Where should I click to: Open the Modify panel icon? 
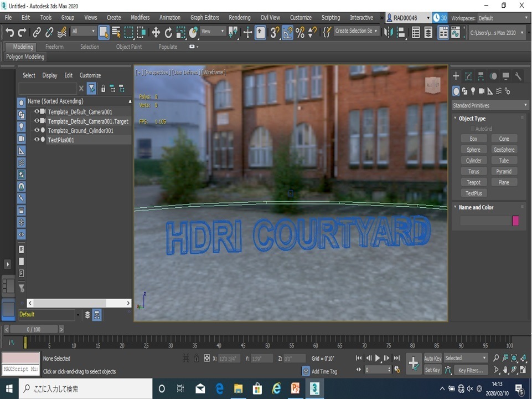(x=468, y=76)
